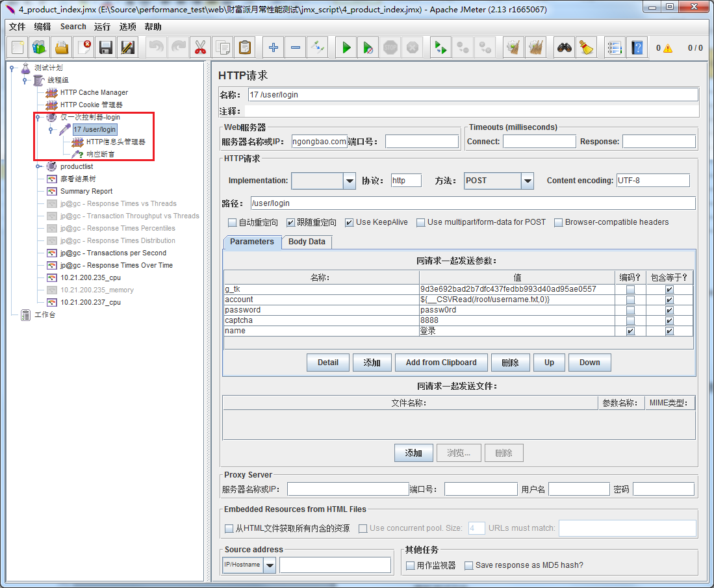Open the 选项 menu
The image size is (714, 588).
pyautogui.click(x=127, y=27)
